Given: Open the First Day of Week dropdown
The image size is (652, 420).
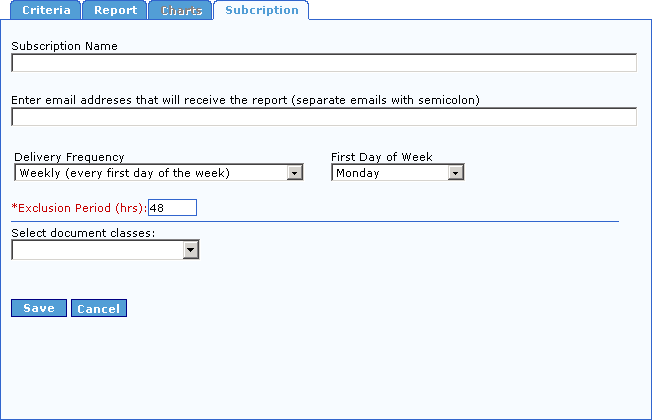Looking at the screenshot, I should click(391, 173).
